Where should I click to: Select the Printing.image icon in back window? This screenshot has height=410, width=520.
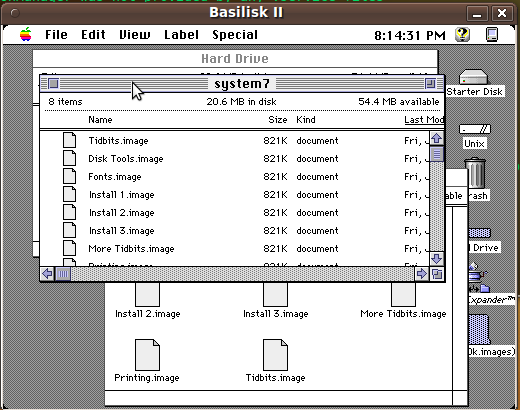coord(147,355)
